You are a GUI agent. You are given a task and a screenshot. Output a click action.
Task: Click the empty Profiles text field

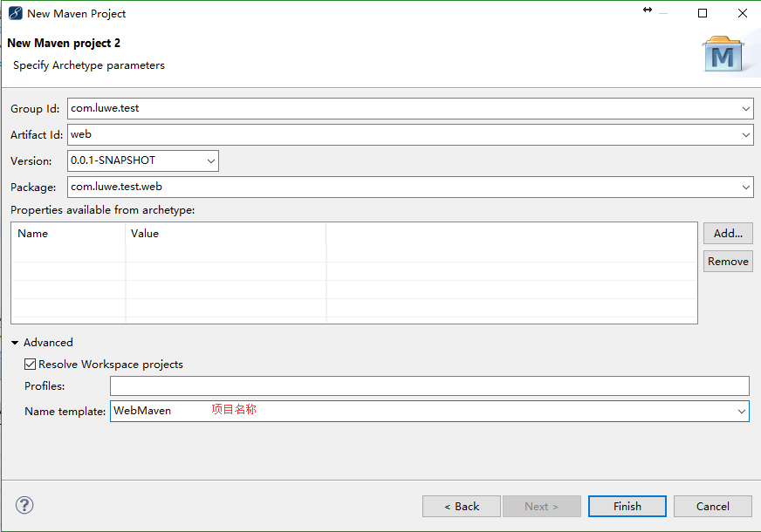[x=429, y=386]
